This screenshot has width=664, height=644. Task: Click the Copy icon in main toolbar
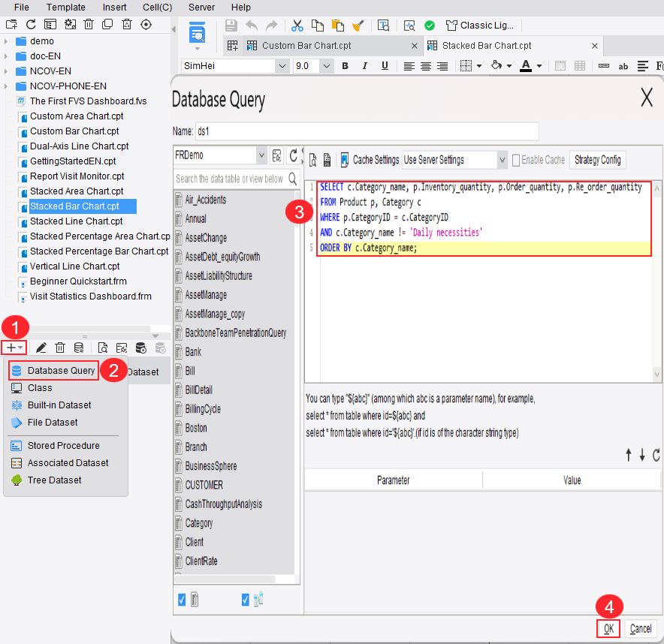pyautogui.click(x=317, y=26)
